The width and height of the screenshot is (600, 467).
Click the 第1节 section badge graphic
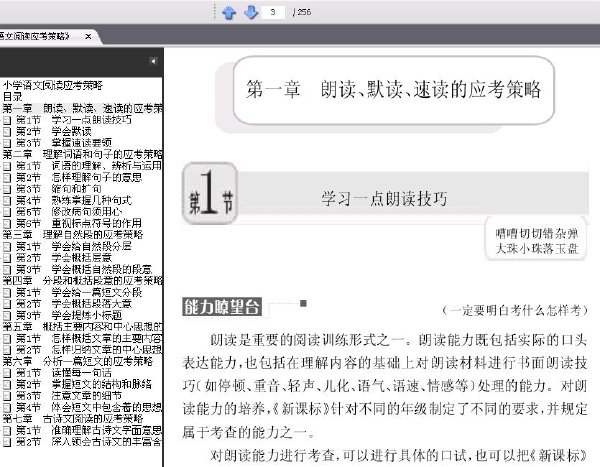click(210, 193)
